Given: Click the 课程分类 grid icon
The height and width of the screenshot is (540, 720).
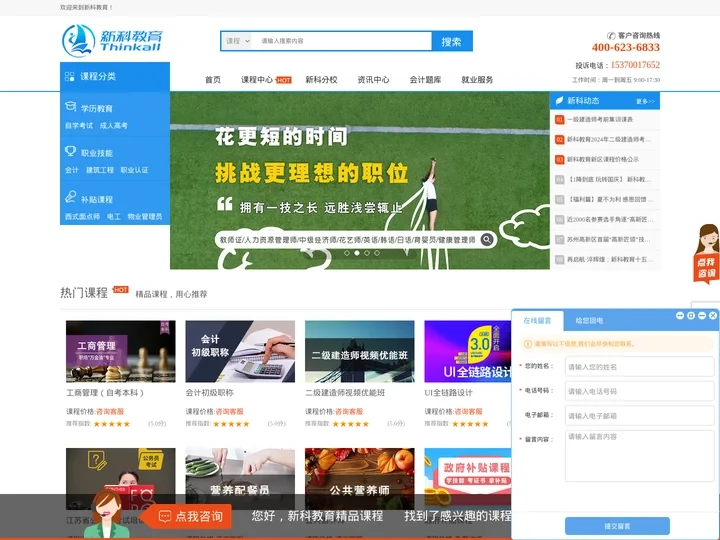Looking at the screenshot, I should coord(69,76).
